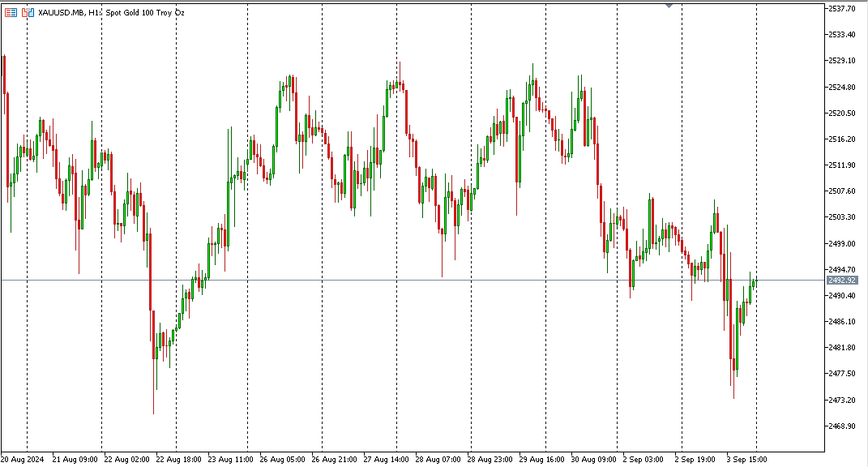Screen dimensions: 868x467
Task: Click the 2490.40 price scale label
Action: click(x=841, y=296)
